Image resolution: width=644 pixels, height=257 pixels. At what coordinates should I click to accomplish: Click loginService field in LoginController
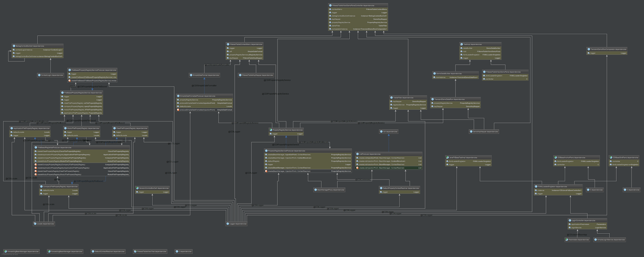pyautogui.click(x=587, y=228)
